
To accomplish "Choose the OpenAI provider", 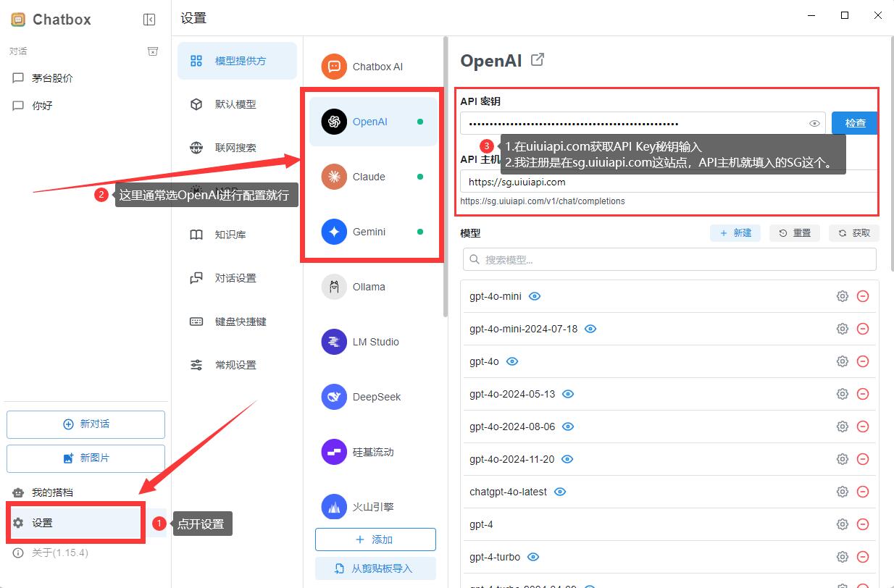I will [x=373, y=122].
